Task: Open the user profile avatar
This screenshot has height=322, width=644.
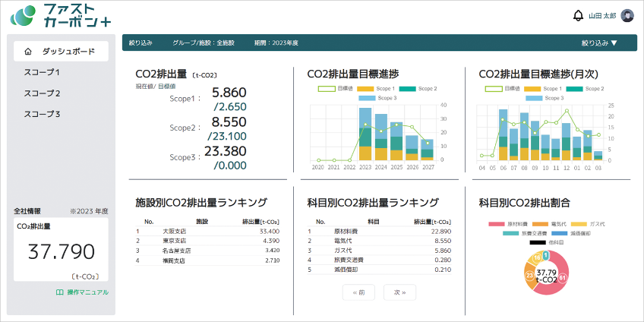Action: click(x=627, y=15)
